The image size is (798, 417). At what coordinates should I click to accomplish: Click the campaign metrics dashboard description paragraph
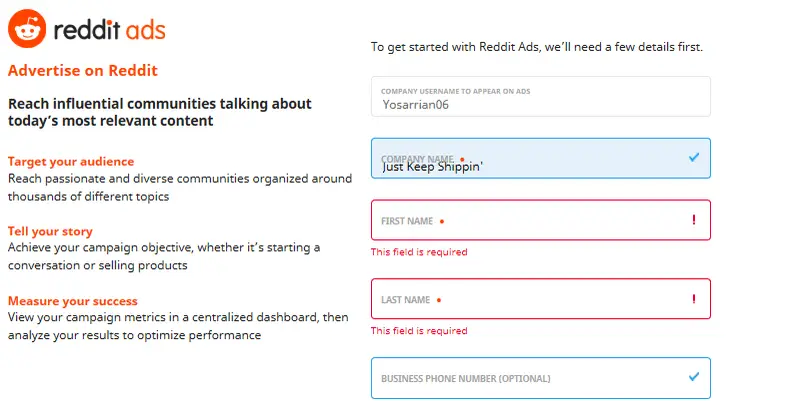point(178,326)
